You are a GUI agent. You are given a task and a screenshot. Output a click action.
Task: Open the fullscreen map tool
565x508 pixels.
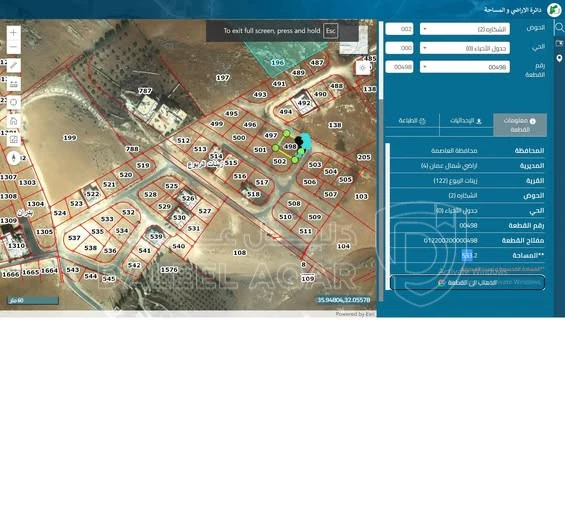[x=14, y=139]
